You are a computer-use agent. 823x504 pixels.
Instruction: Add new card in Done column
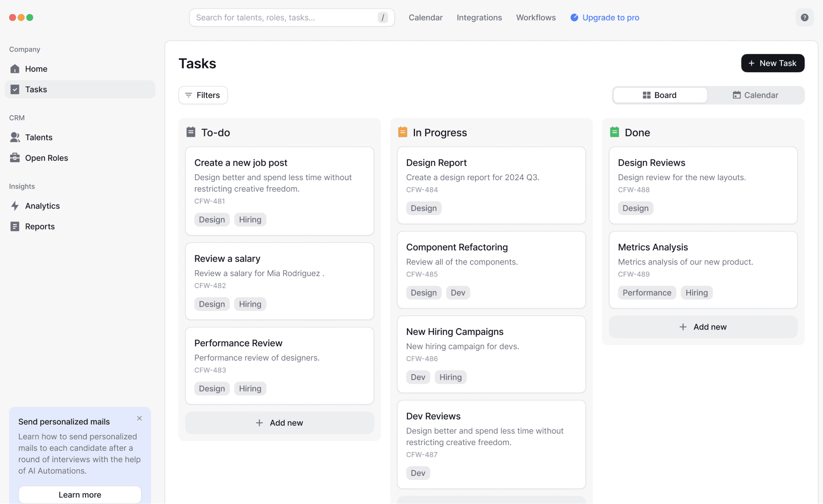point(703,327)
